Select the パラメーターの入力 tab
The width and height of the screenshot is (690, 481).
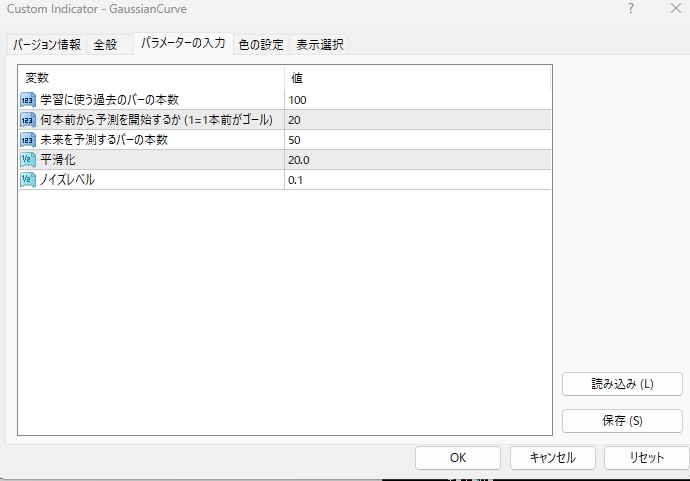(183, 43)
